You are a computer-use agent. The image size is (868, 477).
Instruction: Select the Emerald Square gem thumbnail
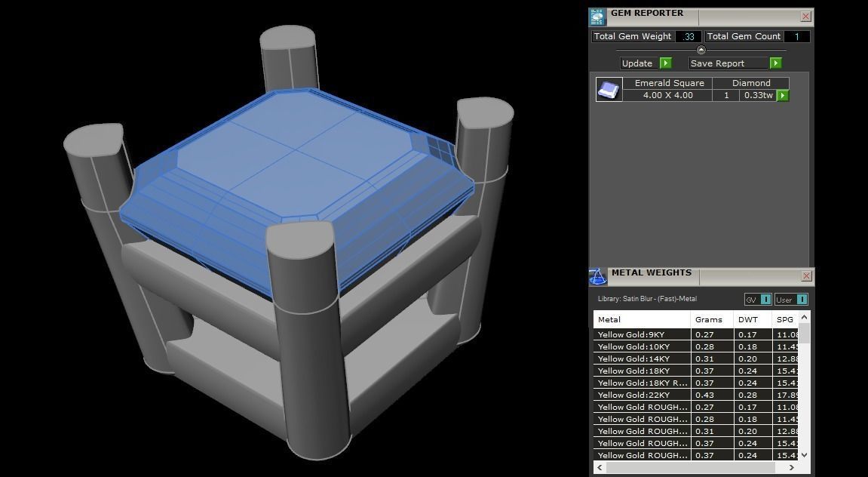pos(609,89)
